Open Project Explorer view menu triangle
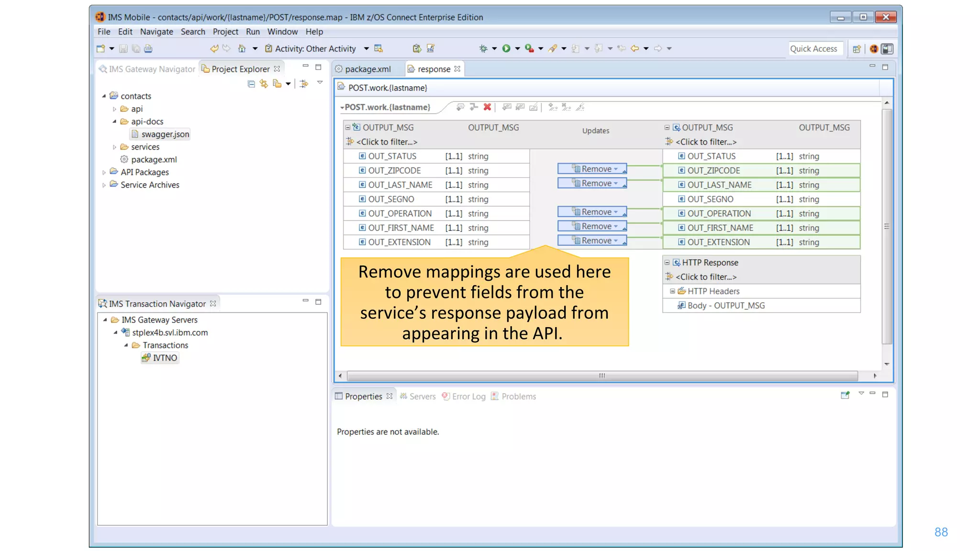This screenshot has width=980, height=551. [x=320, y=83]
